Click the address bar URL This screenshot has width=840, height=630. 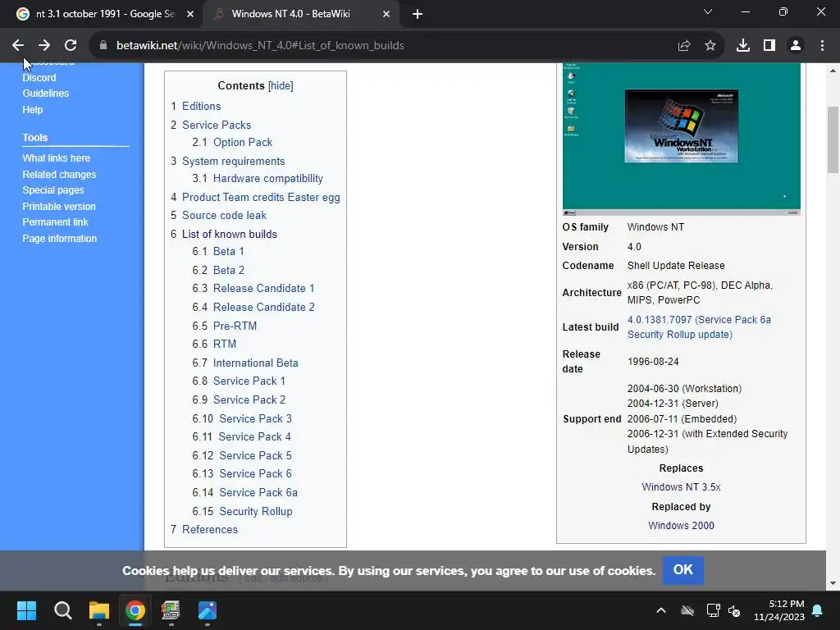coord(260,46)
